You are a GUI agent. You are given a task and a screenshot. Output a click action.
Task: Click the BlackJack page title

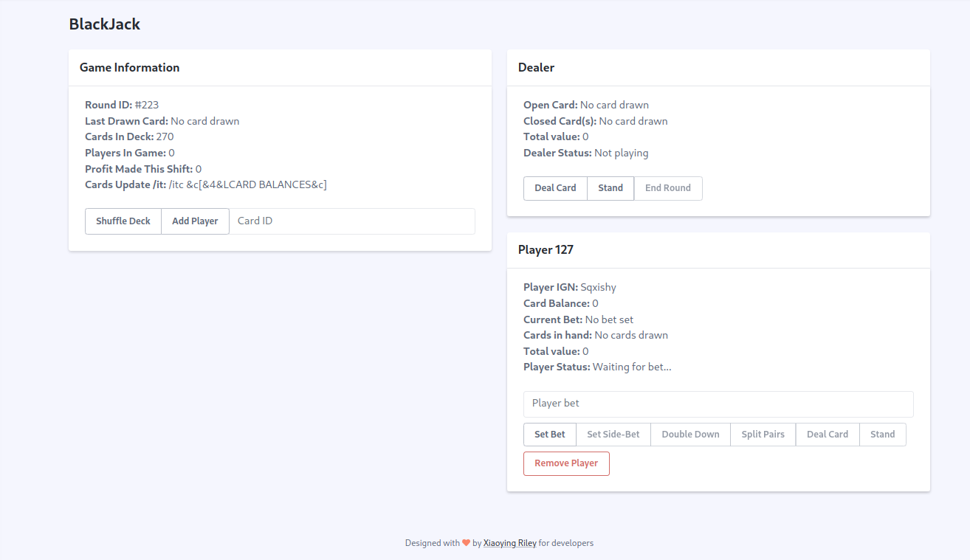point(104,24)
